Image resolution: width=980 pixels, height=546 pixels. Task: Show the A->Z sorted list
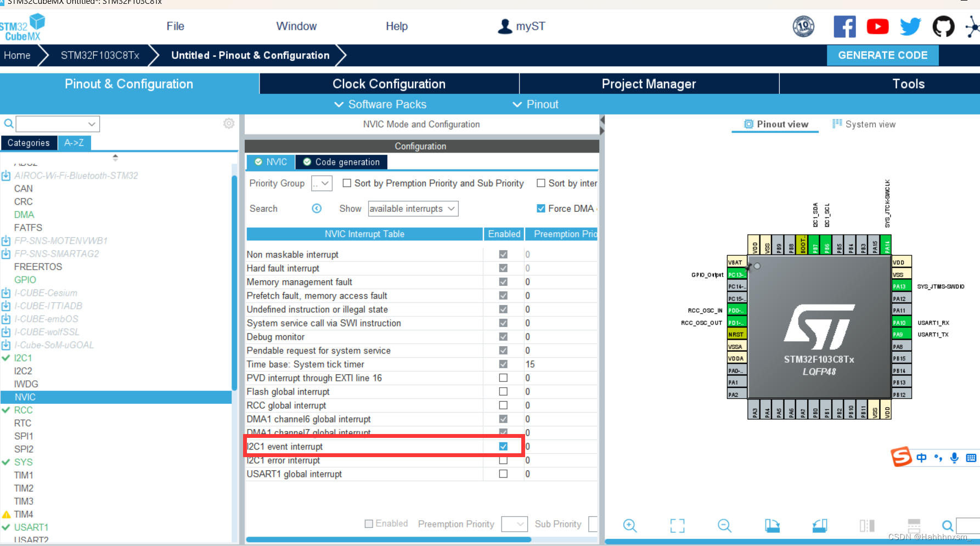(74, 143)
